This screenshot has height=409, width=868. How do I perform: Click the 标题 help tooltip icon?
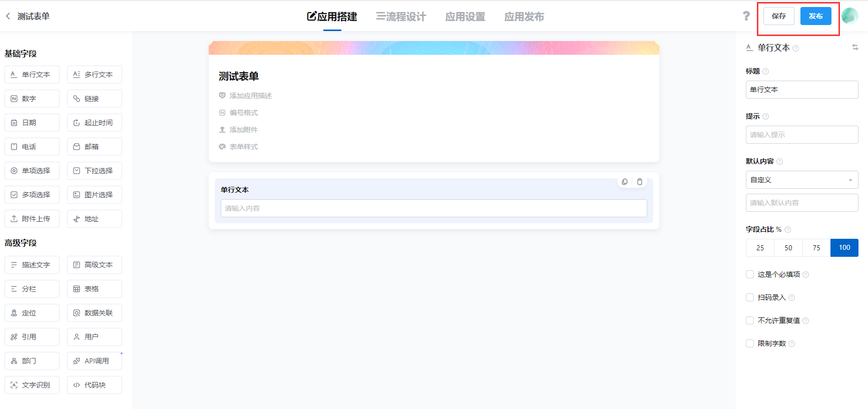(765, 71)
